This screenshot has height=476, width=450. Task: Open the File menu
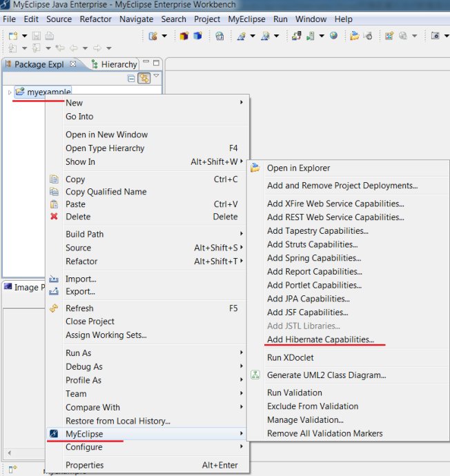9,19
